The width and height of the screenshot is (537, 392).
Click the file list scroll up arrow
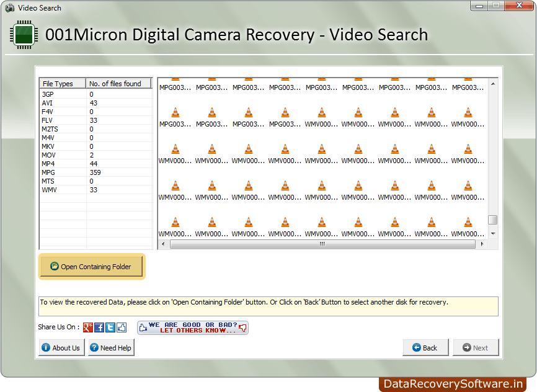pyautogui.click(x=493, y=84)
